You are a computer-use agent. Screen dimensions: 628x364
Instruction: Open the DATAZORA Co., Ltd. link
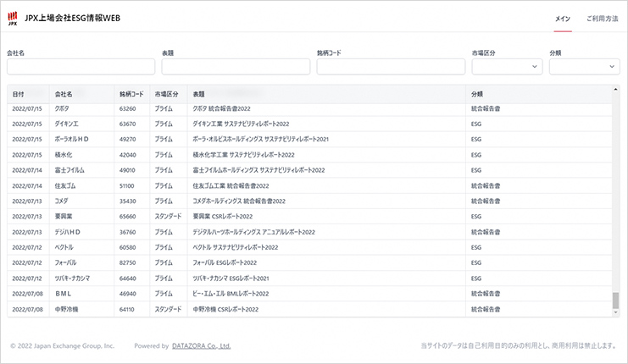[x=196, y=345]
